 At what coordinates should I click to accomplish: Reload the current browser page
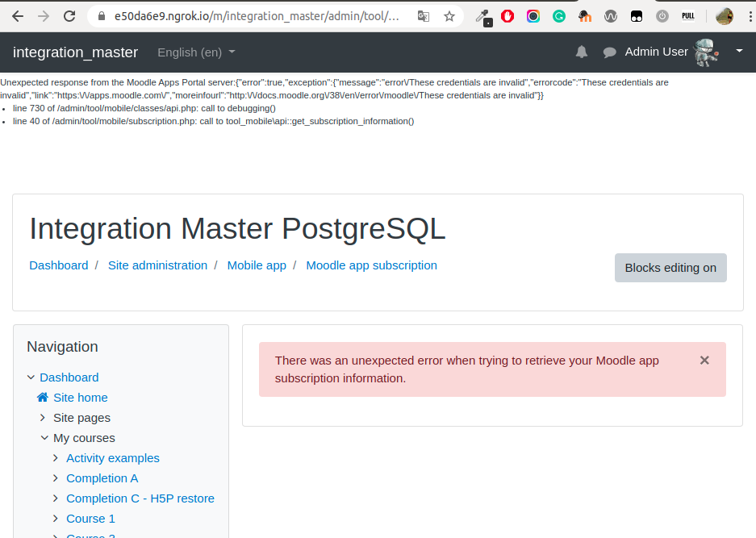click(x=69, y=16)
